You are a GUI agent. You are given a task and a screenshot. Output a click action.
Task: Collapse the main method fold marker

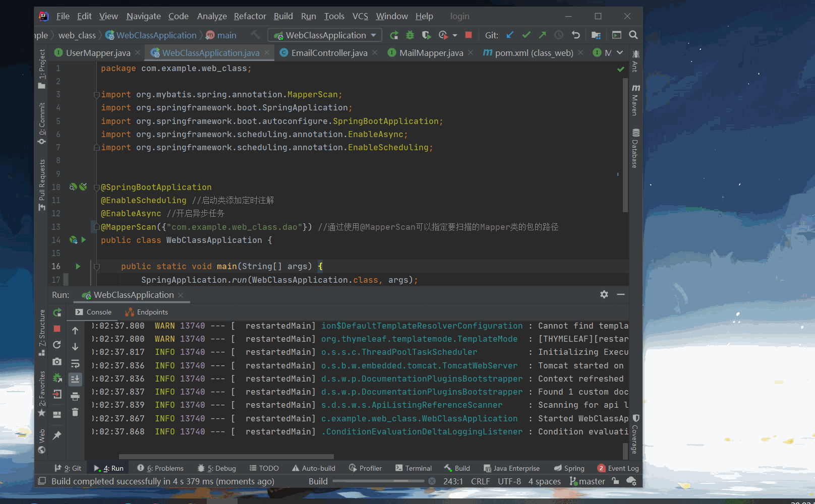click(96, 267)
